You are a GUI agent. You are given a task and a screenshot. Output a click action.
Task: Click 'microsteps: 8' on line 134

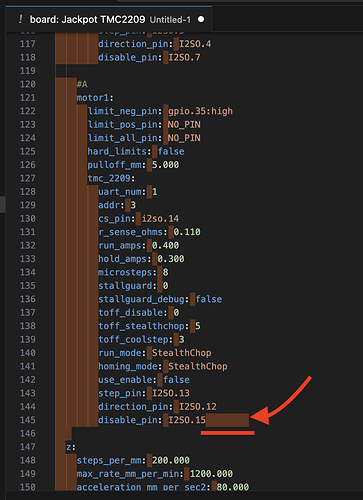pos(133,272)
